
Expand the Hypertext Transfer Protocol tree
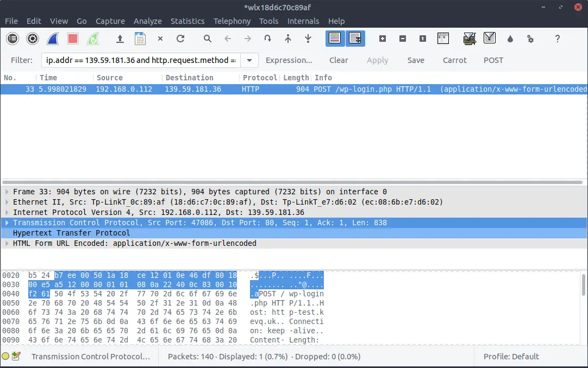coord(7,233)
